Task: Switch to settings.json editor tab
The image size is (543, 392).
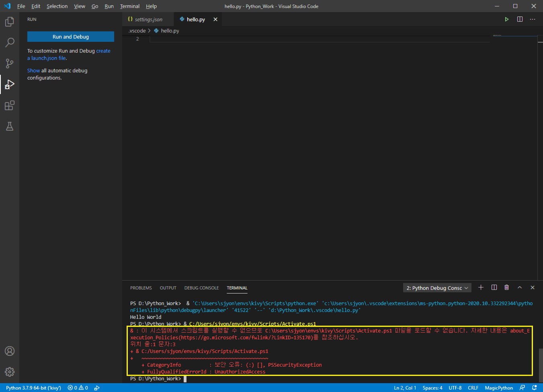Action: pos(148,19)
